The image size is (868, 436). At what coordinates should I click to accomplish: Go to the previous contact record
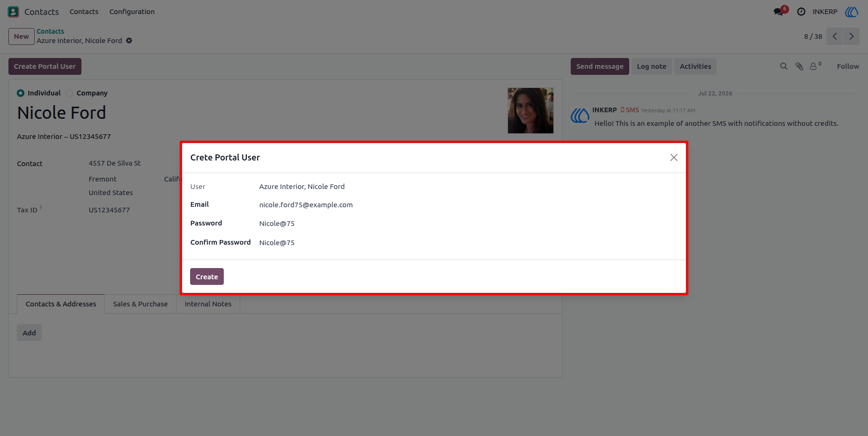pos(835,36)
